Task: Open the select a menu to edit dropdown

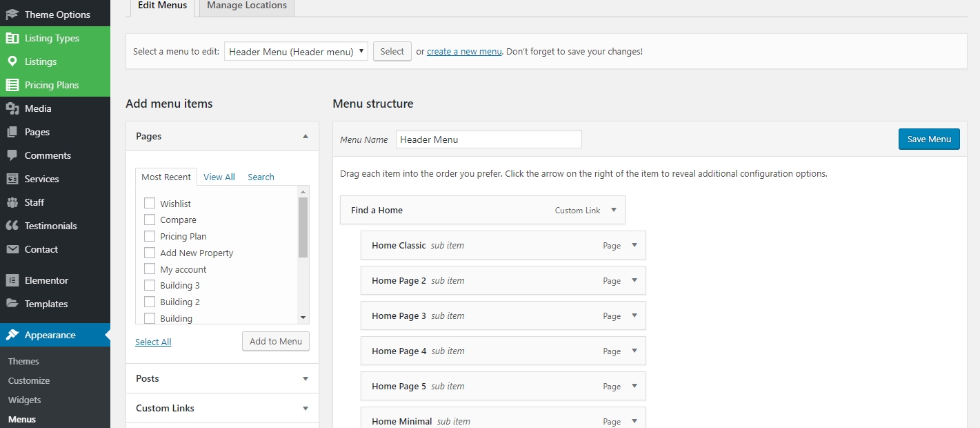Action: 296,52
